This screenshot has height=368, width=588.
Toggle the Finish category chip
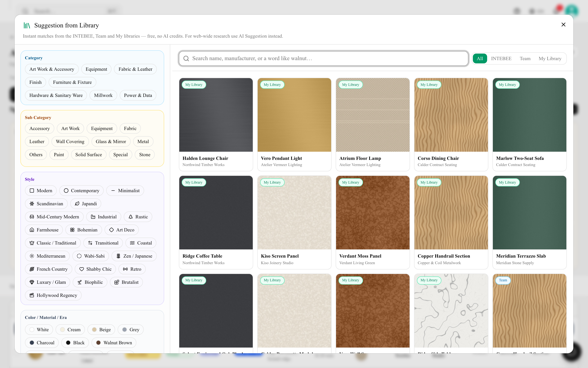tap(36, 82)
